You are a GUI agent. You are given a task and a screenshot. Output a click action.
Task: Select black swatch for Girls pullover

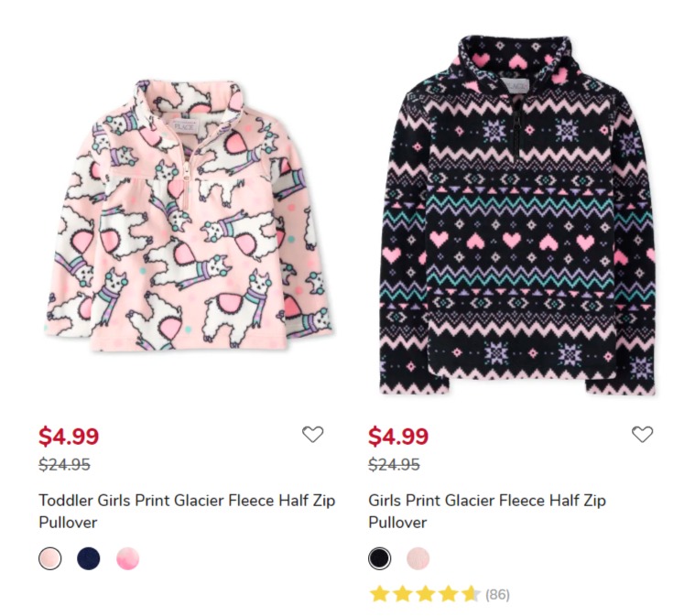tap(379, 558)
